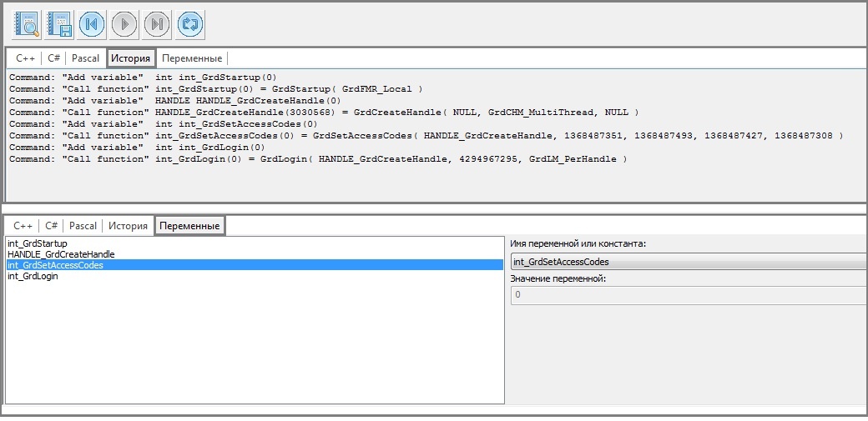Click the notebook with magnifier icon
Image resolution: width=868 pixels, height=421 pixels.
tap(27, 24)
